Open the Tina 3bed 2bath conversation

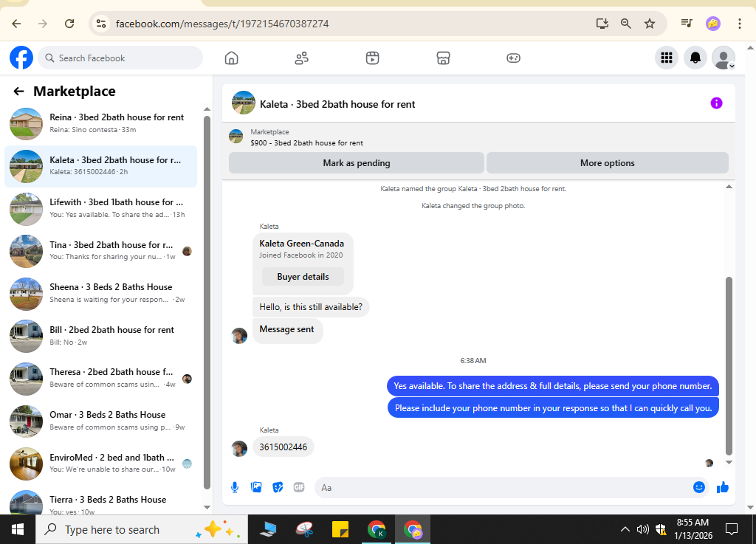[100, 250]
